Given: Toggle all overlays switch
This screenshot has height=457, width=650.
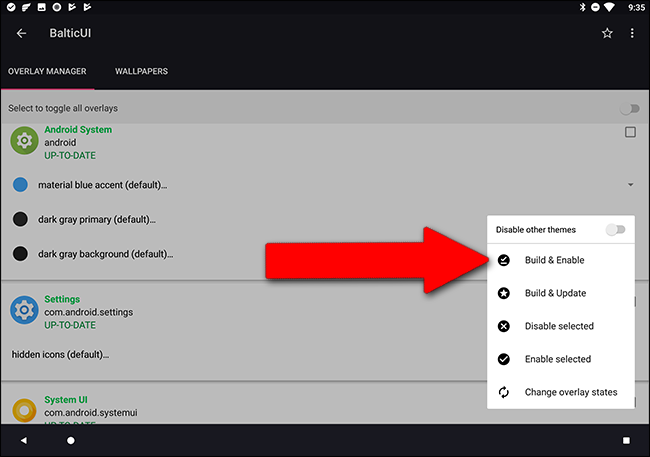Looking at the screenshot, I should [630, 109].
